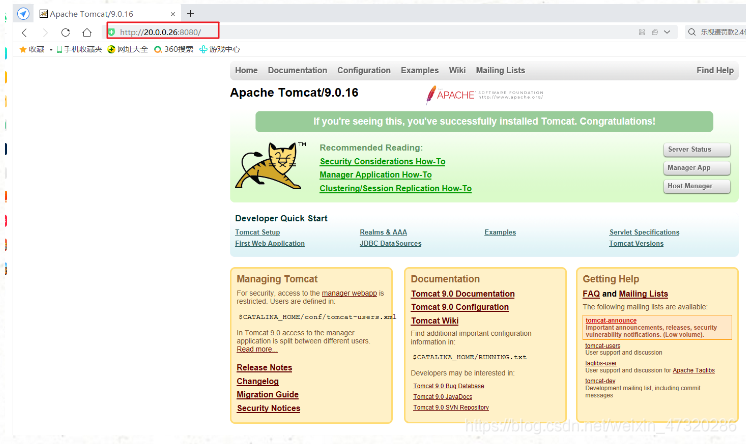Click the green security shield icon
The width and height of the screenshot is (746, 444).
coord(112,32)
